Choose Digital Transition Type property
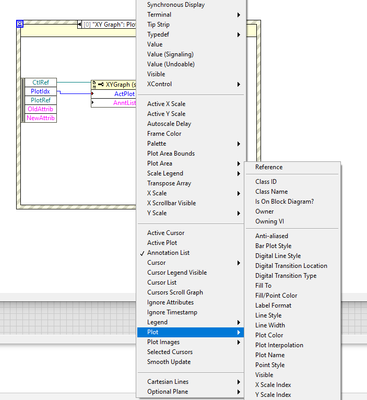 [x=293, y=276]
